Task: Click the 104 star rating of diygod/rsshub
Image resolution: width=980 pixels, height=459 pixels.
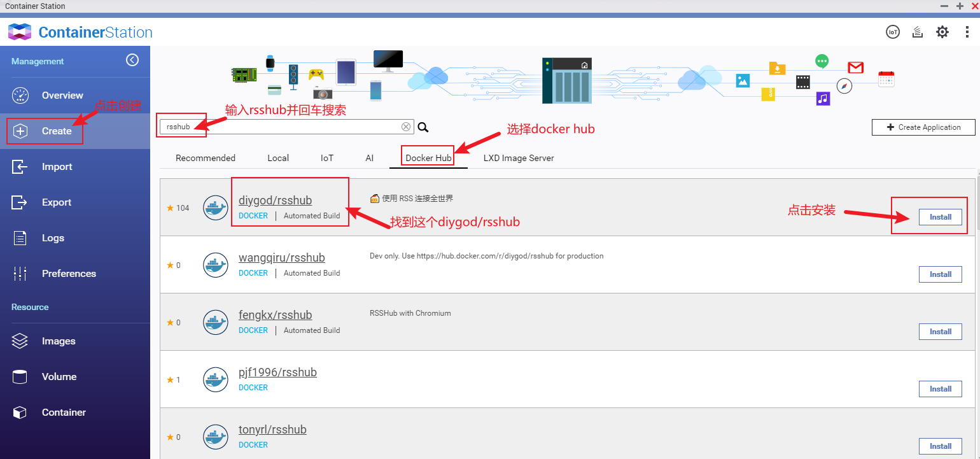Action: click(x=178, y=208)
